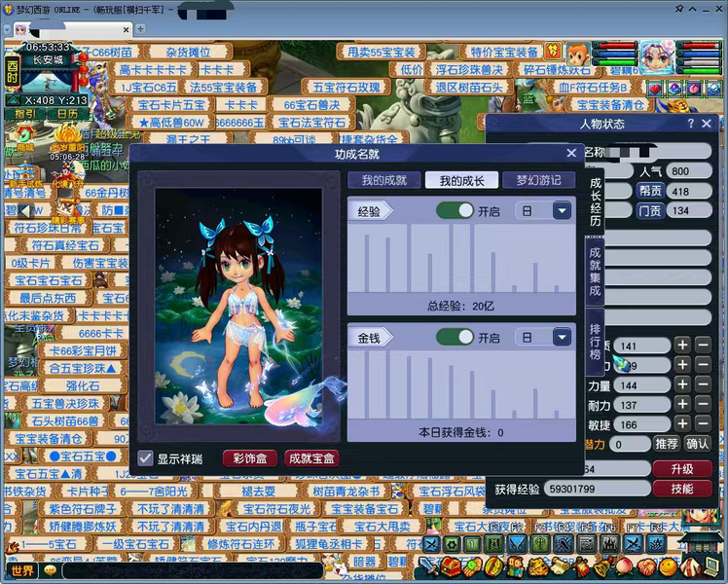Viewport: 728px width, 584px height.
Task: Open the 成长经历 side tab
Action: tap(596, 201)
